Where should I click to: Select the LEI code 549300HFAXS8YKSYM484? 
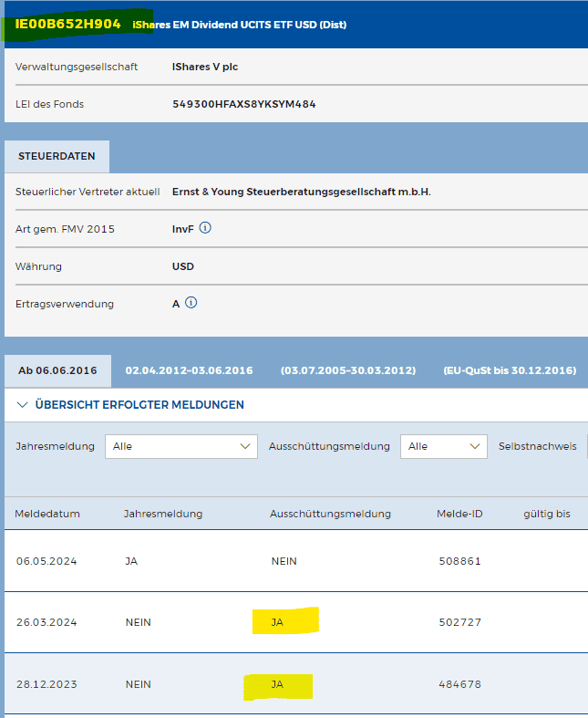243,104
